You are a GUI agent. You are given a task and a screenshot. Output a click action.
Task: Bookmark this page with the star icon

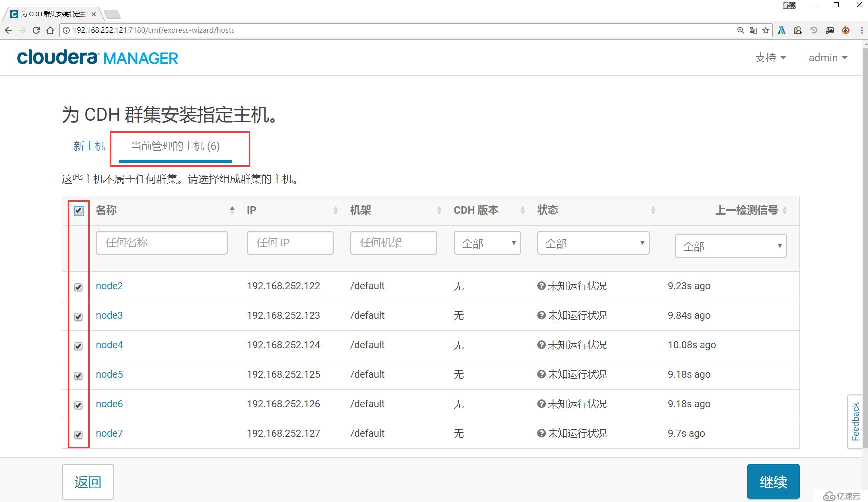pyautogui.click(x=766, y=30)
